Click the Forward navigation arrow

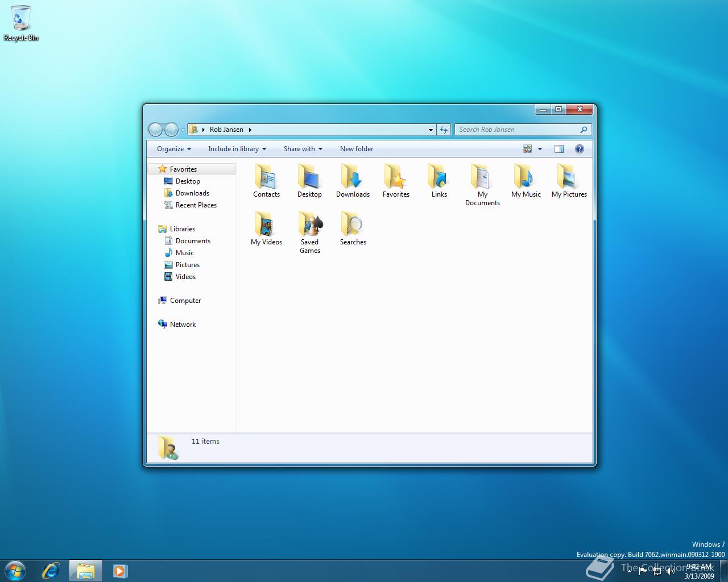coord(171,130)
